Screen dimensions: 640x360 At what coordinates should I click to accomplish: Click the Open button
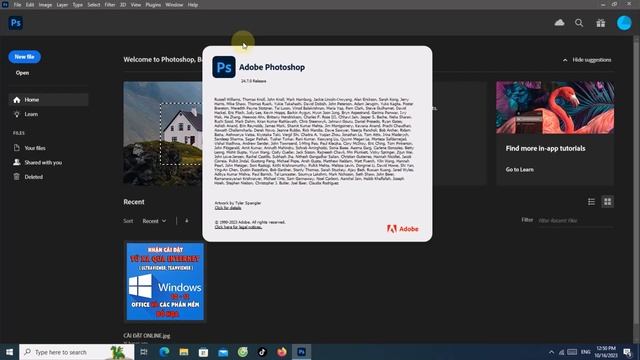tap(22, 73)
